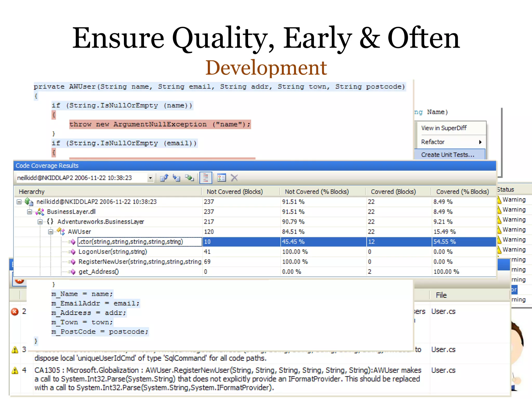The width and height of the screenshot is (532, 399).
Task: Click the private AWUser constructor signature line
Action: tap(220, 87)
